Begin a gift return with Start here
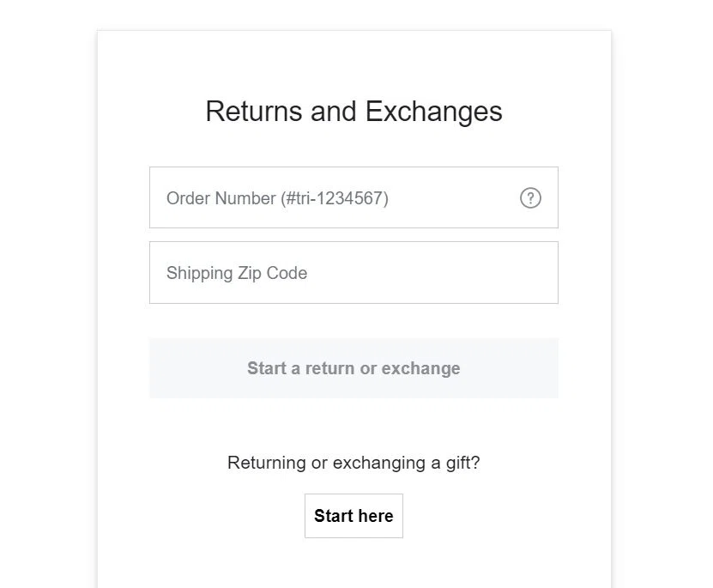Viewport: 713px width, 588px height. point(353,515)
